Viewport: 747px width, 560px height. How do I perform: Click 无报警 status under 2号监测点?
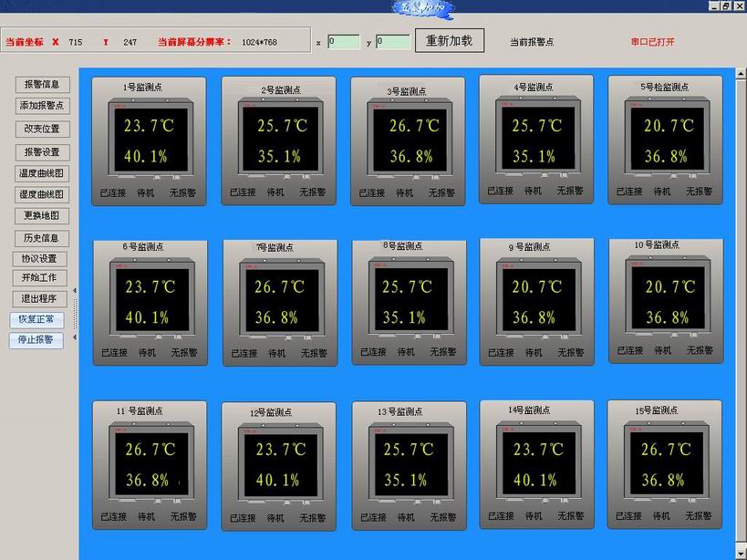tap(313, 192)
